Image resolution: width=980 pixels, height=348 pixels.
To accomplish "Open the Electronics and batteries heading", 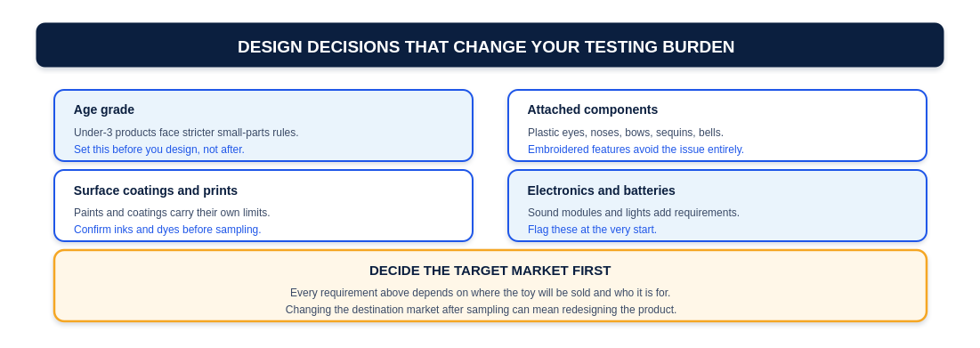I will (601, 190).
